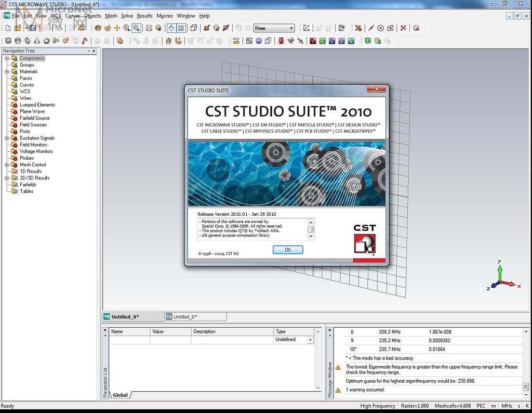Click the local coordinate system (WCS) icon
Image resolution: width=532 pixels, height=413 pixels.
coord(307,28)
